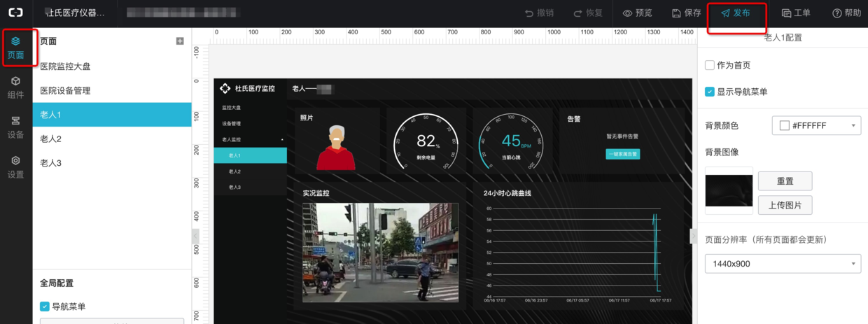868x324 pixels.
Task: Add a new page with plus icon
Action: pyautogui.click(x=180, y=41)
